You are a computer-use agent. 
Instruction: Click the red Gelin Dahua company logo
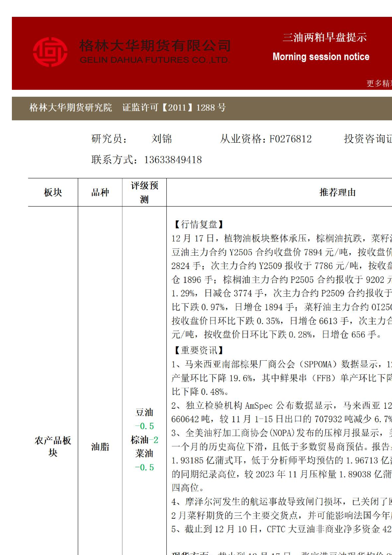(x=50, y=52)
